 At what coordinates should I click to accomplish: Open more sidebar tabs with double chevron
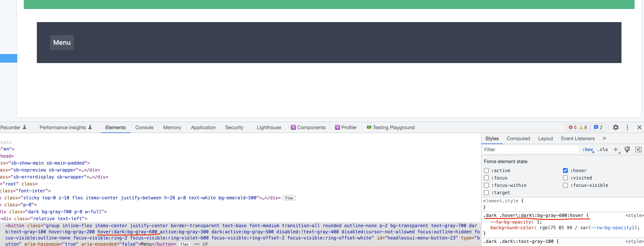pyautogui.click(x=604, y=138)
